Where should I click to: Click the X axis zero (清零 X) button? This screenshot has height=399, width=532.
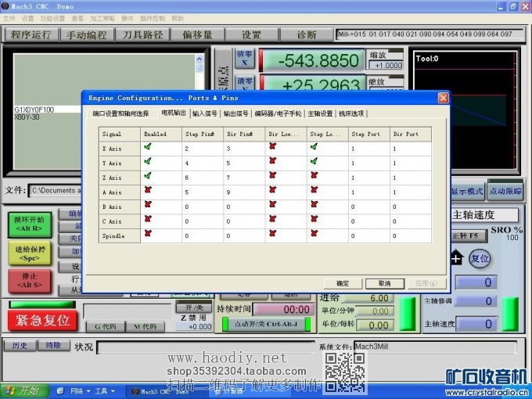[245, 59]
